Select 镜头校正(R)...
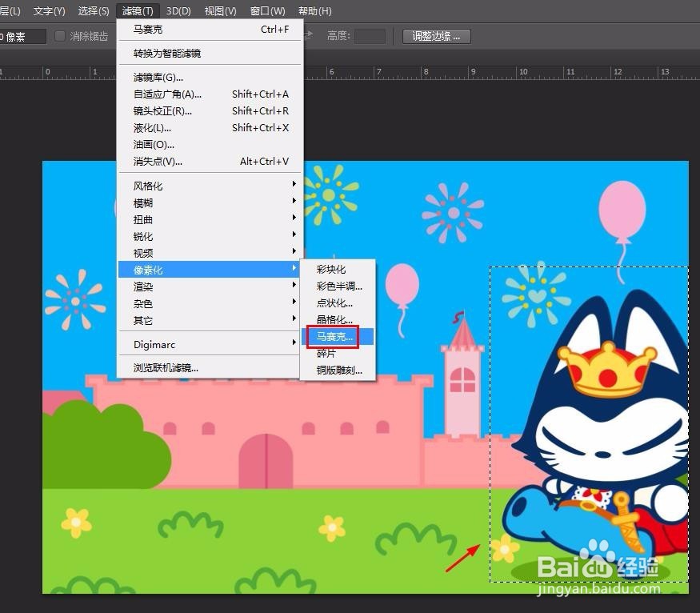Viewport: 700px width, 613px height. (210, 110)
